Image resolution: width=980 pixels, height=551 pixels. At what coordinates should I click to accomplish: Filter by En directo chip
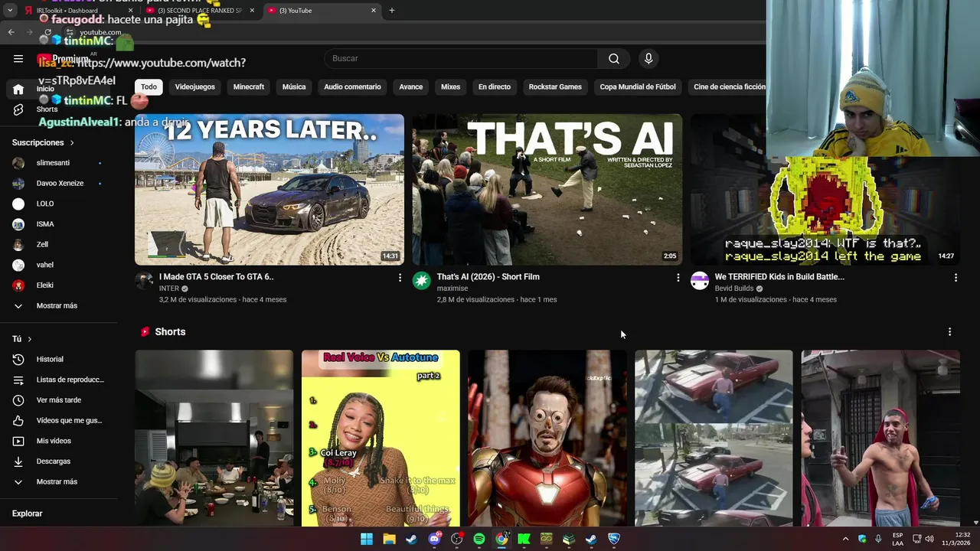tap(495, 86)
